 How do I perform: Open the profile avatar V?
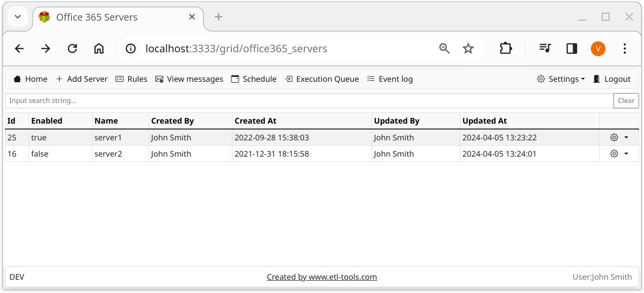[x=598, y=48]
